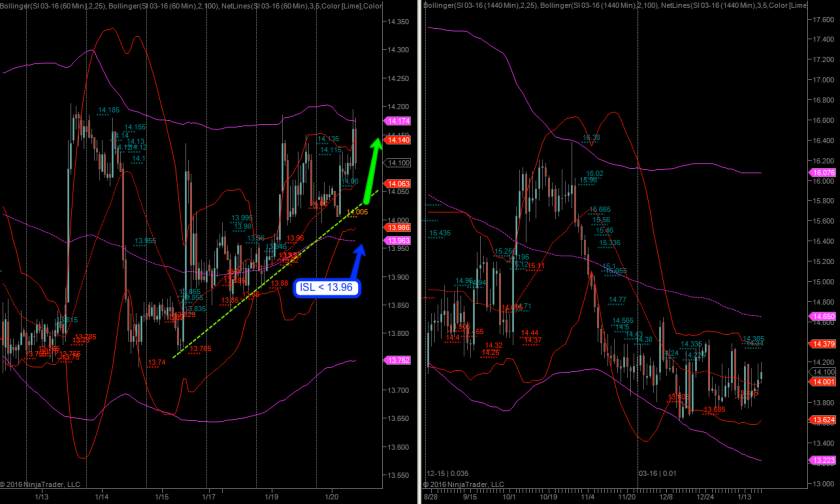Click the magenta 14.174 price marker

point(397,121)
